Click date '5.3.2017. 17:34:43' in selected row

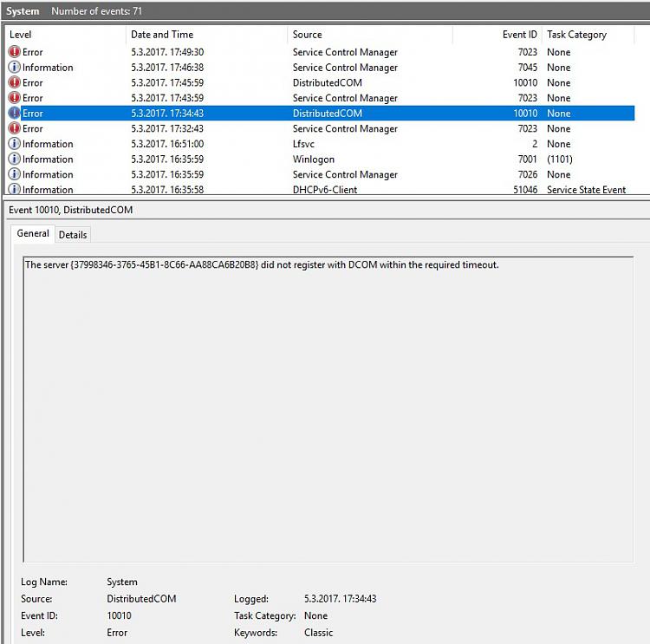pos(167,114)
